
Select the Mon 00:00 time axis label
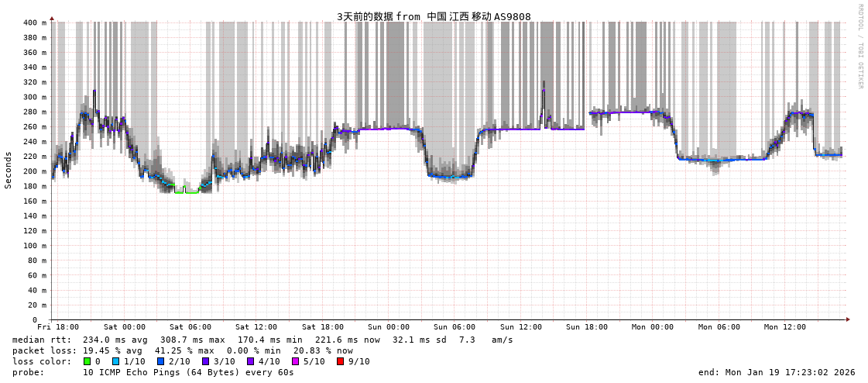click(x=653, y=327)
